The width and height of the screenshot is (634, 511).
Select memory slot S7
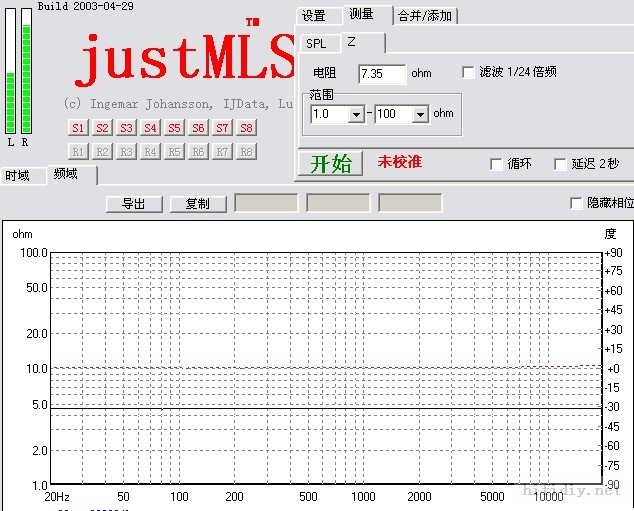(x=222, y=128)
